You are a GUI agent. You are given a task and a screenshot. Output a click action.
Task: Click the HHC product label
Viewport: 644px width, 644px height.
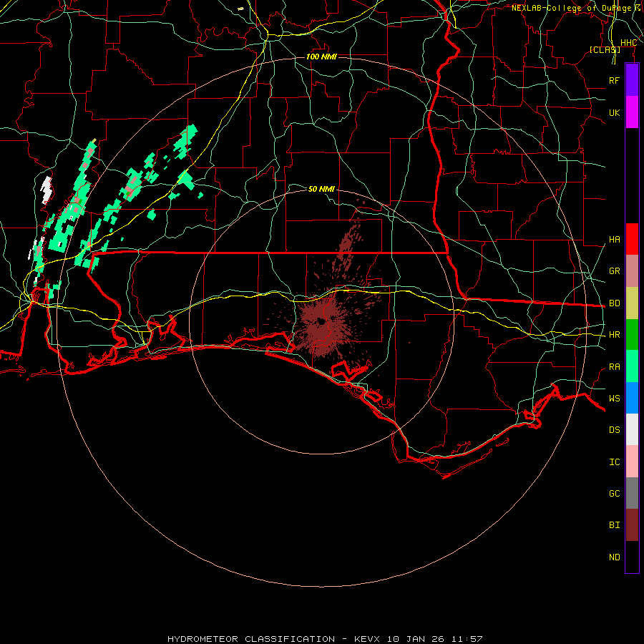point(628,43)
